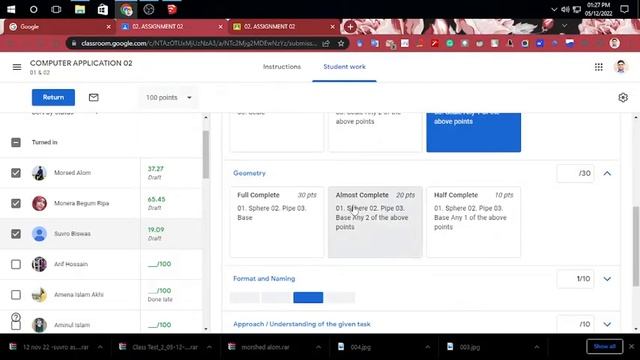Click the Geometry score input field
This screenshot has width=640, height=360.
point(575,173)
